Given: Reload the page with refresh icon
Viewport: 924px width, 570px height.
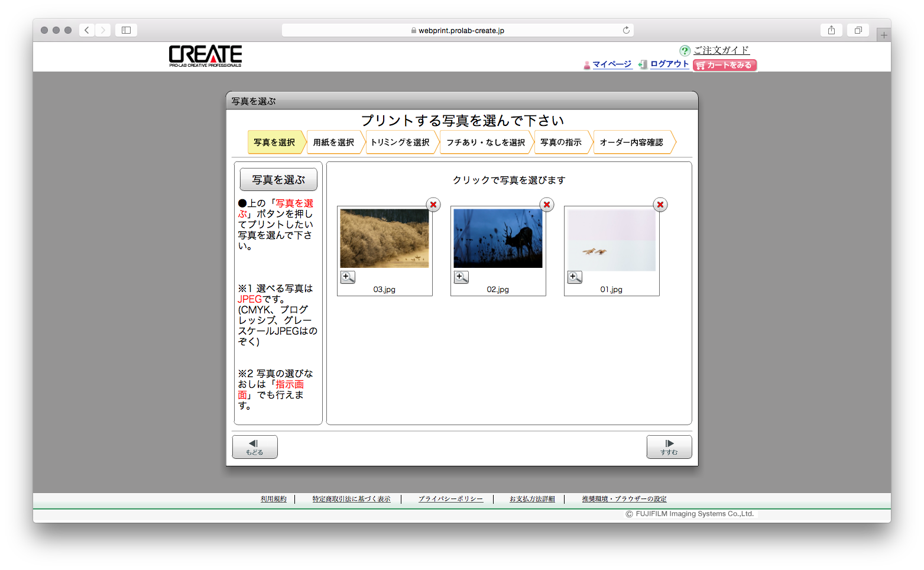Looking at the screenshot, I should [x=626, y=30].
